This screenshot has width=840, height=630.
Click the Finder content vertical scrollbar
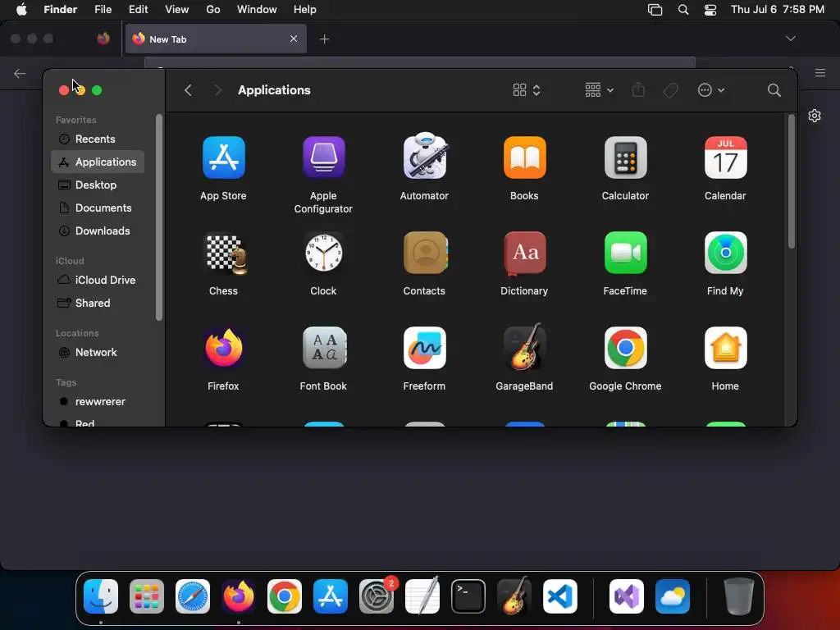[x=792, y=181]
